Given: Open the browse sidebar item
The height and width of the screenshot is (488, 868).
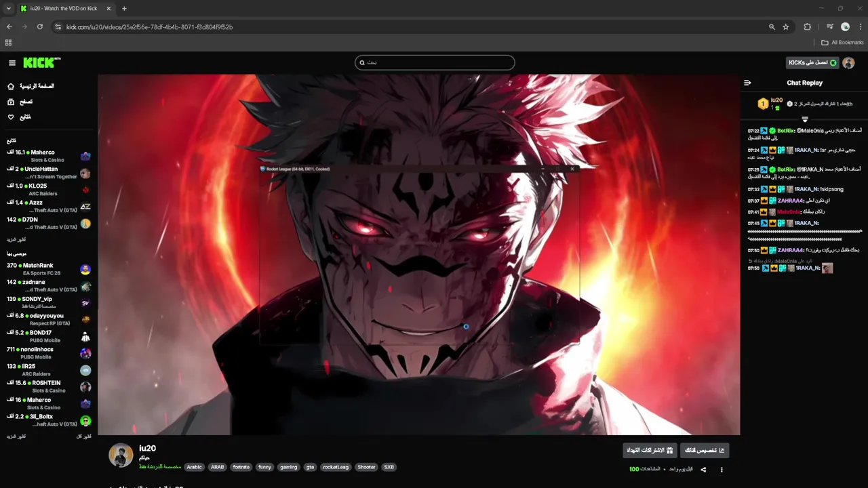Looking at the screenshot, I should 20,102.
